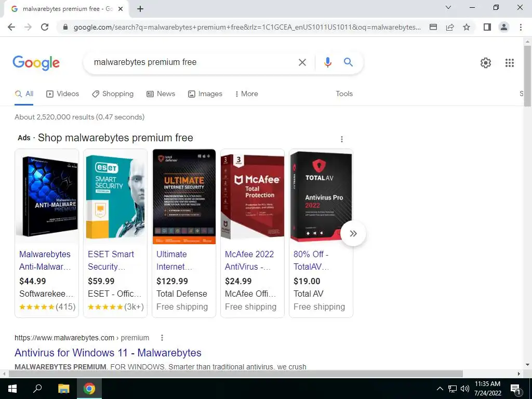Viewport: 532px width, 399px height.
Task: Switch to the Videos tab
Action: click(63, 94)
